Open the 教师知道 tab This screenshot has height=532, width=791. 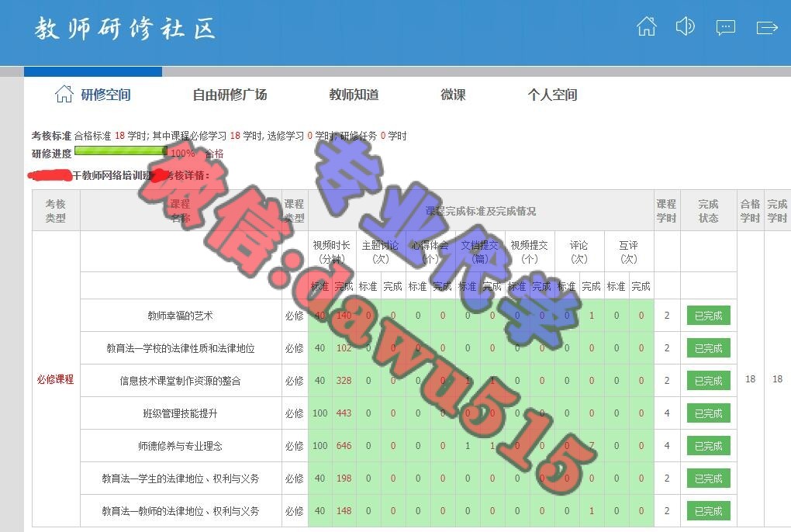(x=354, y=95)
